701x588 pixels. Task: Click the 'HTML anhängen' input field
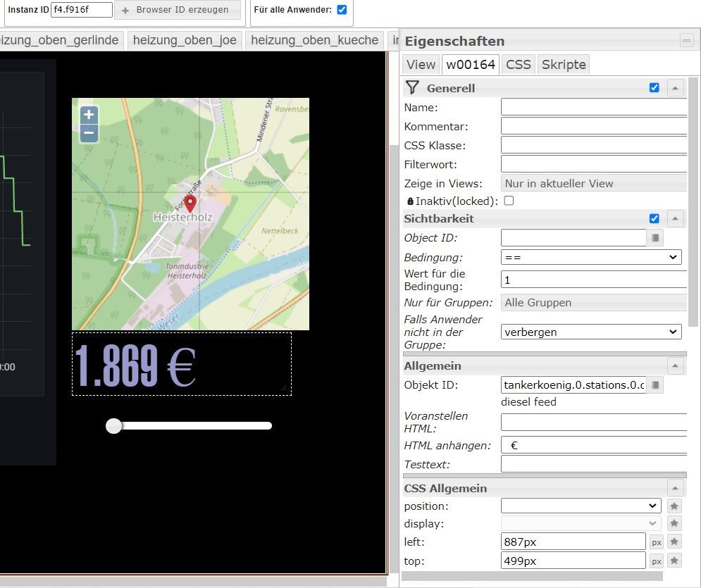pos(594,445)
